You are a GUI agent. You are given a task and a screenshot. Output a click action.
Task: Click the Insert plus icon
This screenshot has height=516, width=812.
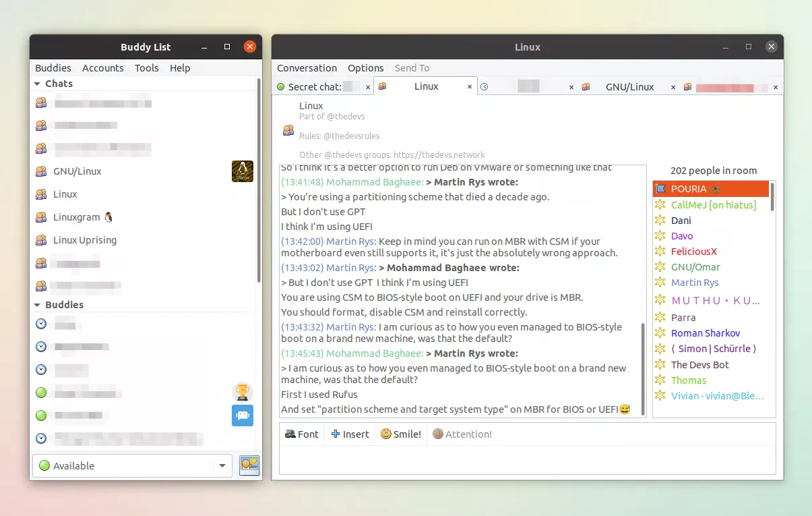pos(336,434)
